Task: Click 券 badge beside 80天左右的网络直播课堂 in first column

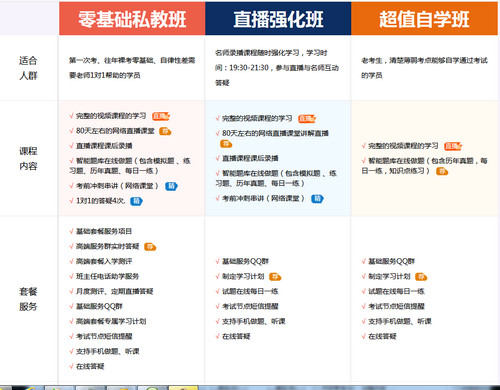Action: click(165, 131)
